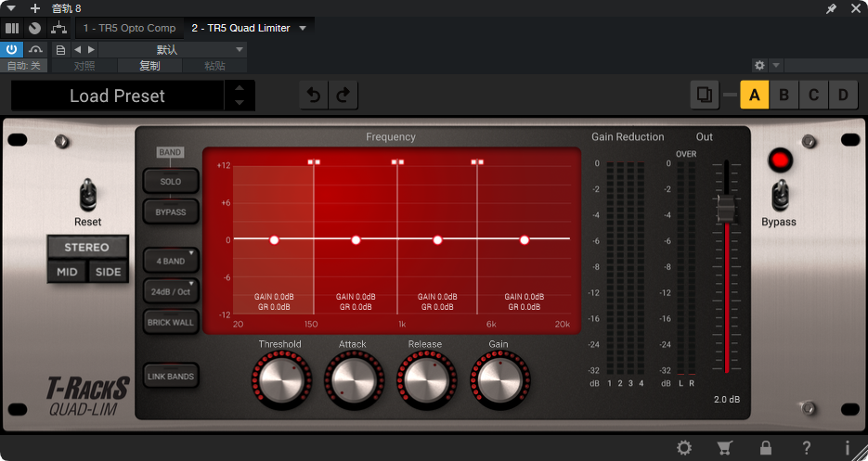The width and height of the screenshot is (868, 461).
Task: Click the Out level fader handle
Action: tap(726, 209)
